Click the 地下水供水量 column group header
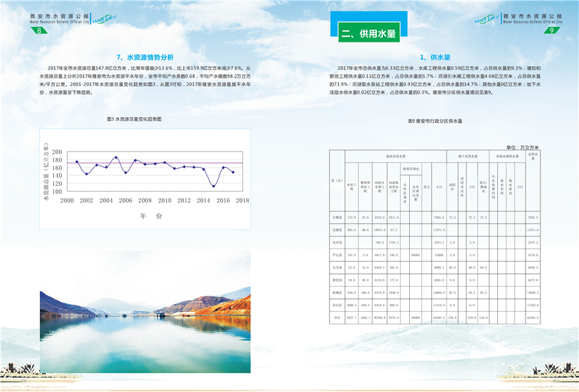This screenshot has height=392, width=579. pos(468,156)
